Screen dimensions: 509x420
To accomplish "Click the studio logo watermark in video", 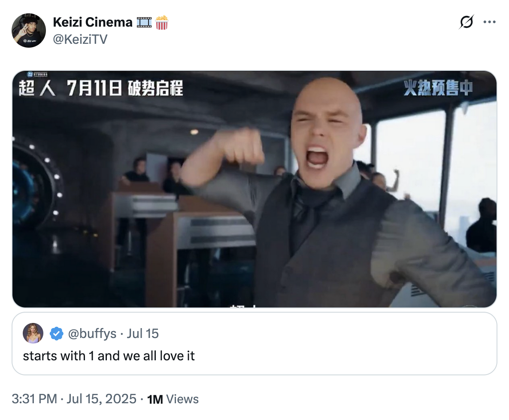I will coord(37,74).
